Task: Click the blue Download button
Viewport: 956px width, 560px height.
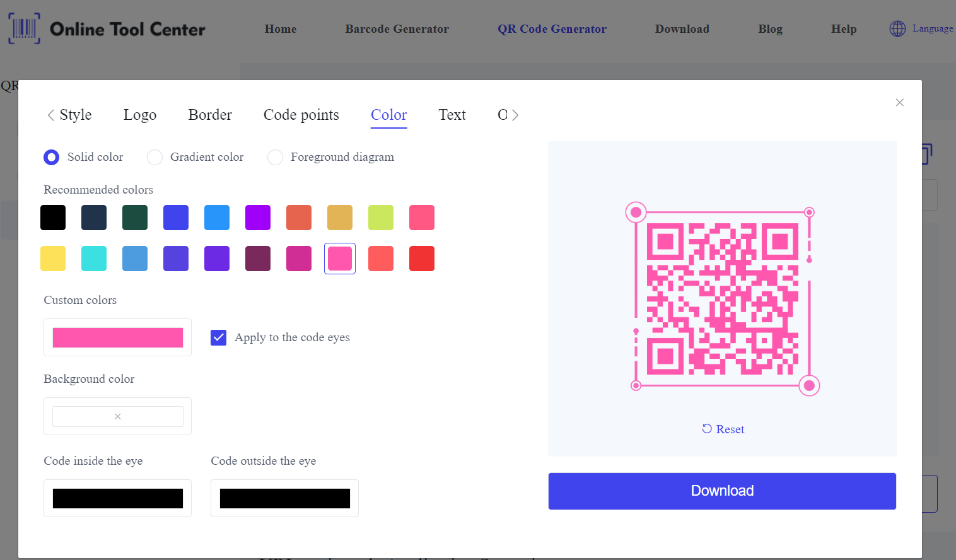Action: pyautogui.click(x=722, y=491)
